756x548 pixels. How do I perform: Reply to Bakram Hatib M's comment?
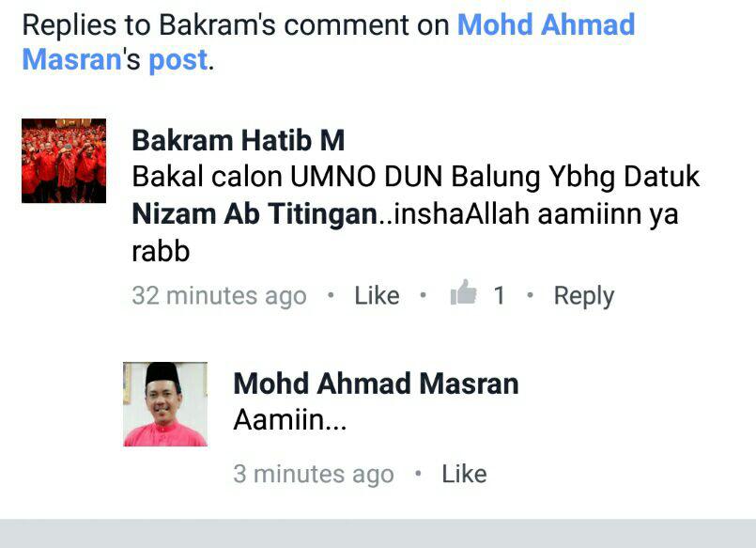point(584,296)
